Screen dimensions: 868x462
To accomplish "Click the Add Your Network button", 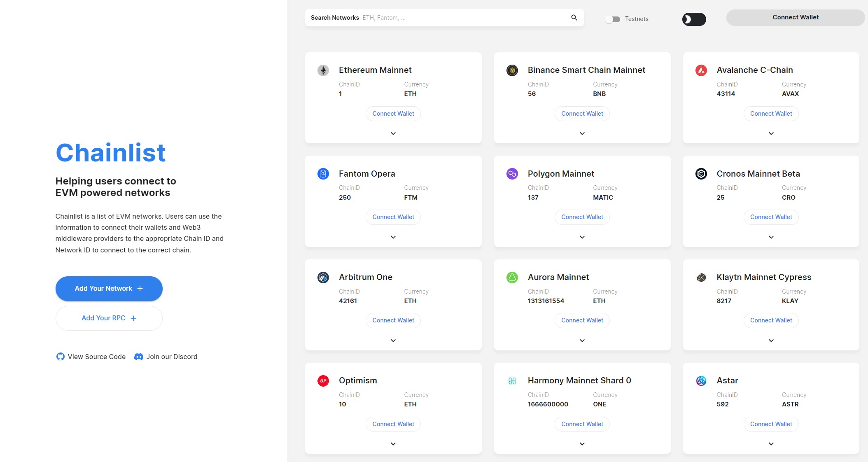I will (109, 289).
